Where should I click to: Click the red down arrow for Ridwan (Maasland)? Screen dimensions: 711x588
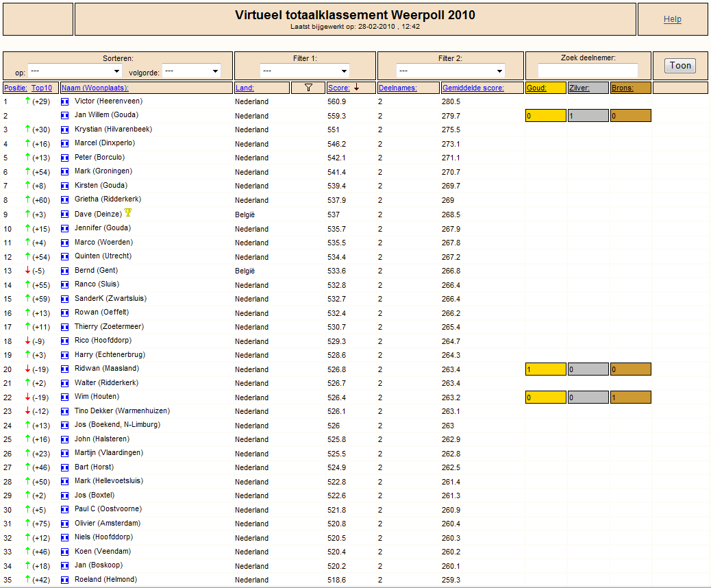click(x=27, y=369)
